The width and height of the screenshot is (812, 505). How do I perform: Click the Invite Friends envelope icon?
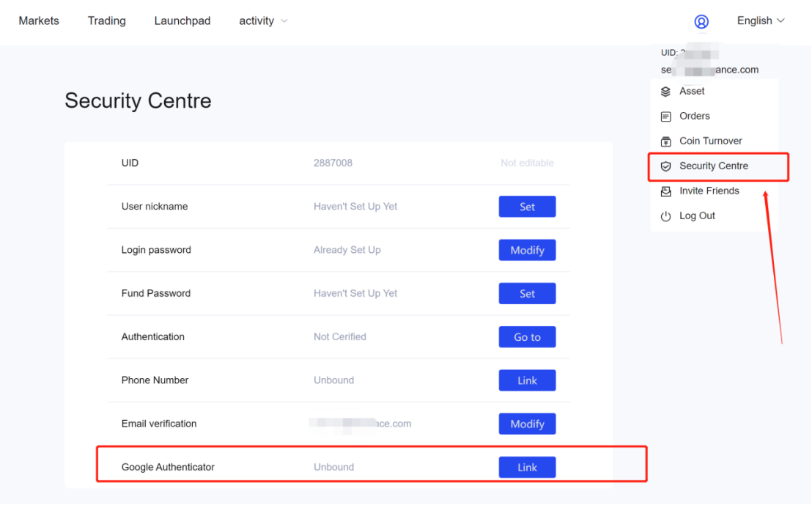tap(665, 191)
